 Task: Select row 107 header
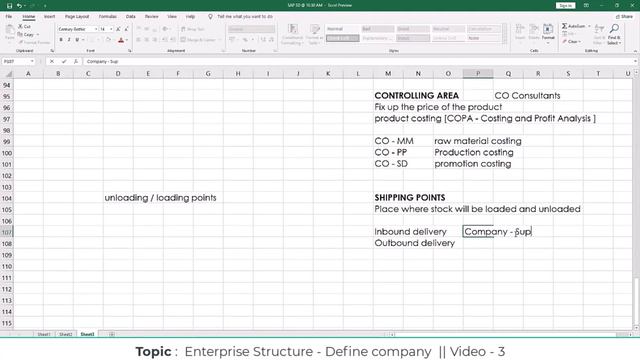click(x=7, y=232)
